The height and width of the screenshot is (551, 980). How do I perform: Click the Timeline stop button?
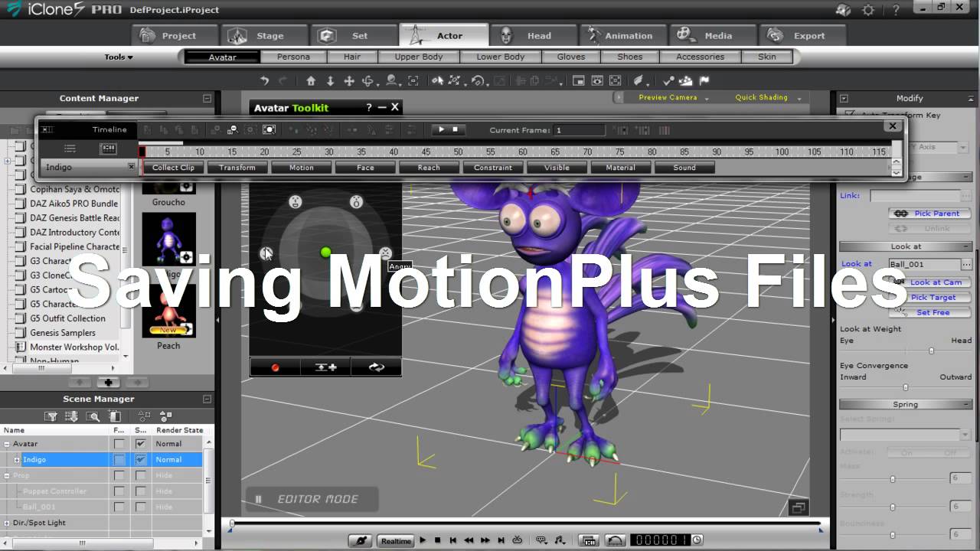[x=455, y=130]
